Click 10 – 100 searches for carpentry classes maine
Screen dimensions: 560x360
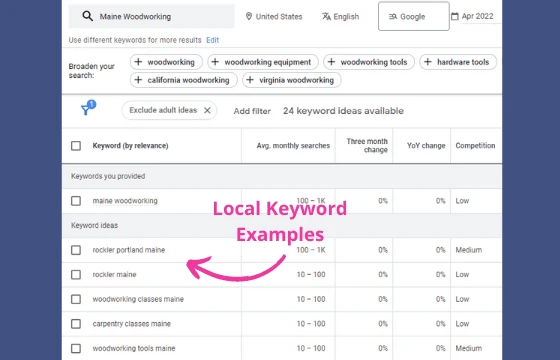click(x=311, y=324)
